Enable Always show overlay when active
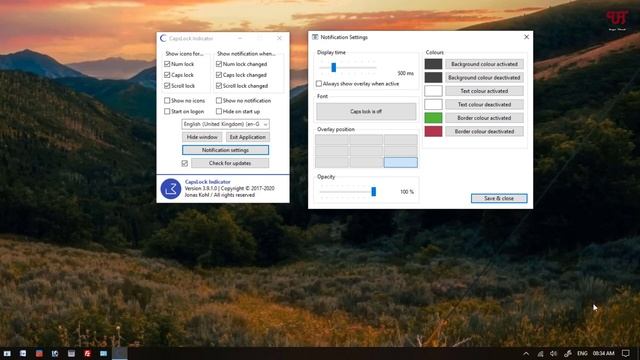Viewport: 640px width, 360px height. click(x=319, y=84)
